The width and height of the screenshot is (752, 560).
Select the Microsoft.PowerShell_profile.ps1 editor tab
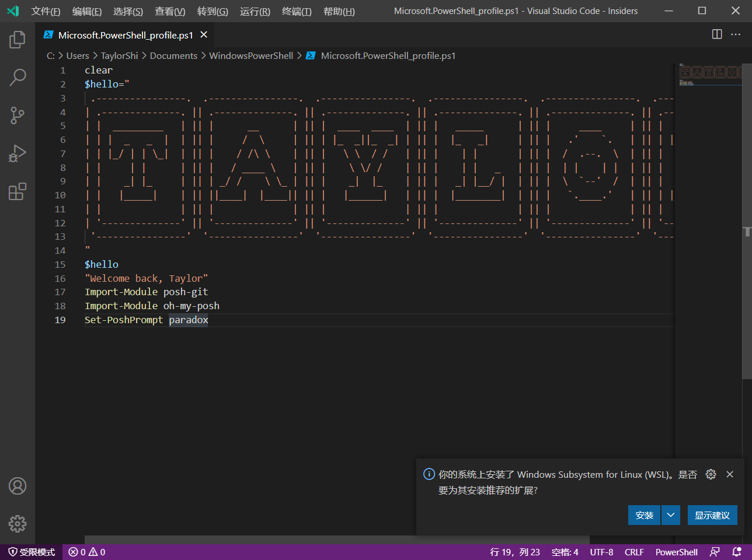point(124,35)
